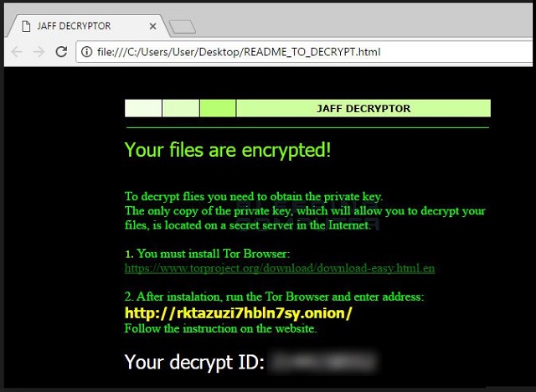Open the torproject.org download link
The image size is (536, 392).
[x=280, y=268]
